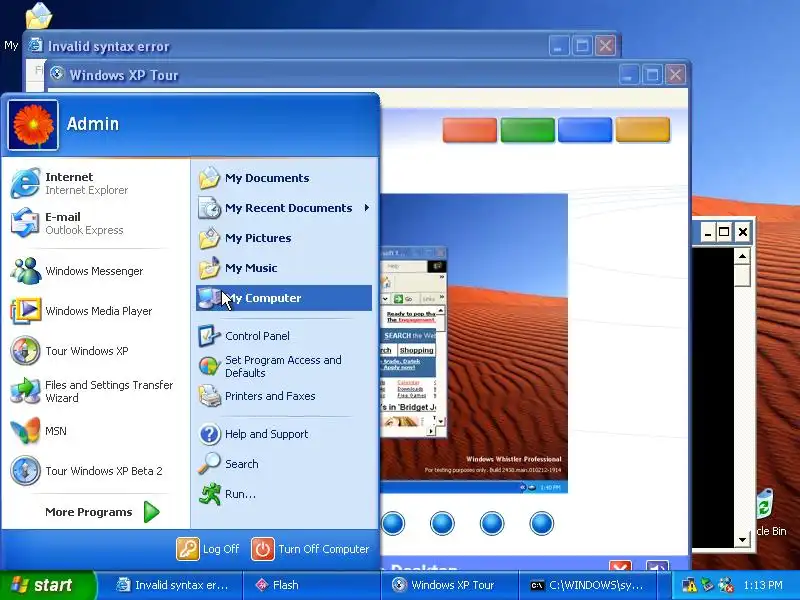
Task: Expand My Recent Documents submenu
Action: click(x=284, y=208)
